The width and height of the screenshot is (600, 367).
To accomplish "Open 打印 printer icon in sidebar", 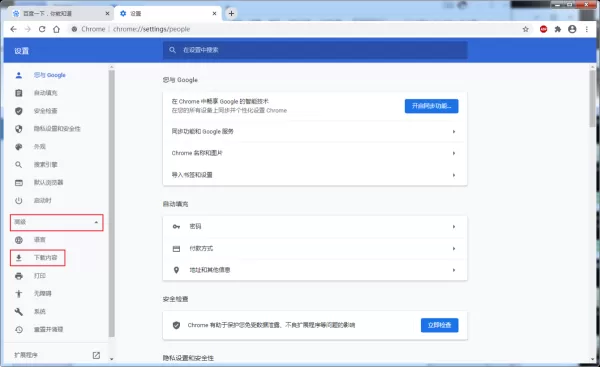I will (19, 276).
